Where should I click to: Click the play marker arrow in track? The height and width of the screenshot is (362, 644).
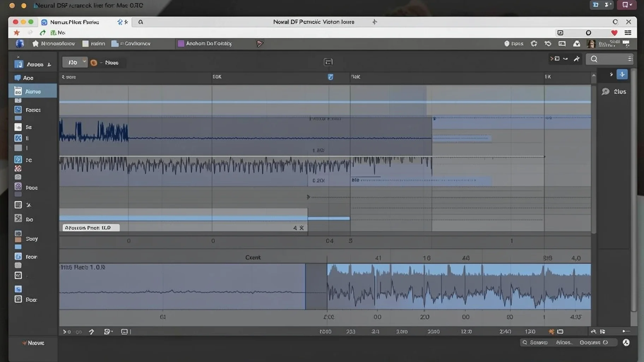coord(308,197)
